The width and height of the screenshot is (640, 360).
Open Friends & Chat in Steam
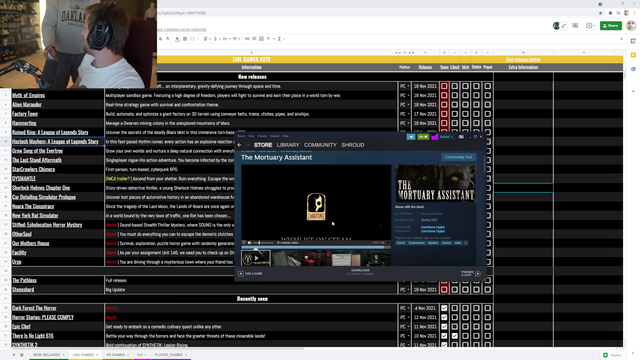point(471,273)
